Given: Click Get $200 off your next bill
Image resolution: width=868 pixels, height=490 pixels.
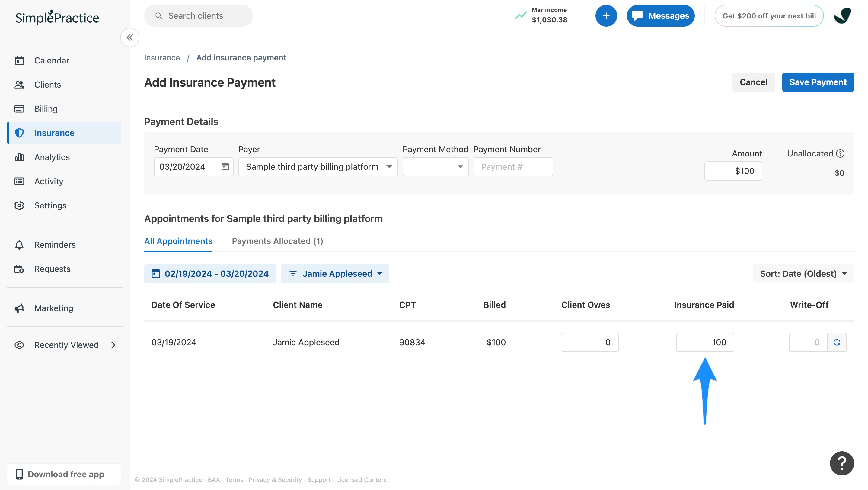Looking at the screenshot, I should (769, 15).
